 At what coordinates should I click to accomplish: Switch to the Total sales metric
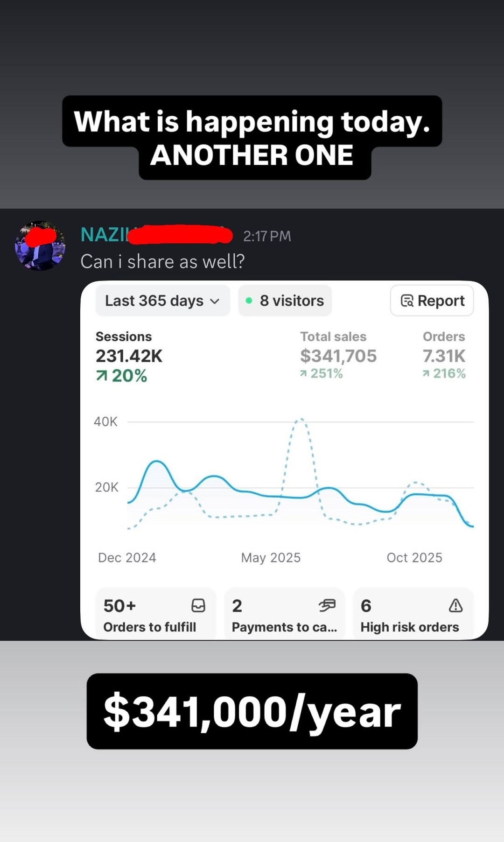coord(338,355)
